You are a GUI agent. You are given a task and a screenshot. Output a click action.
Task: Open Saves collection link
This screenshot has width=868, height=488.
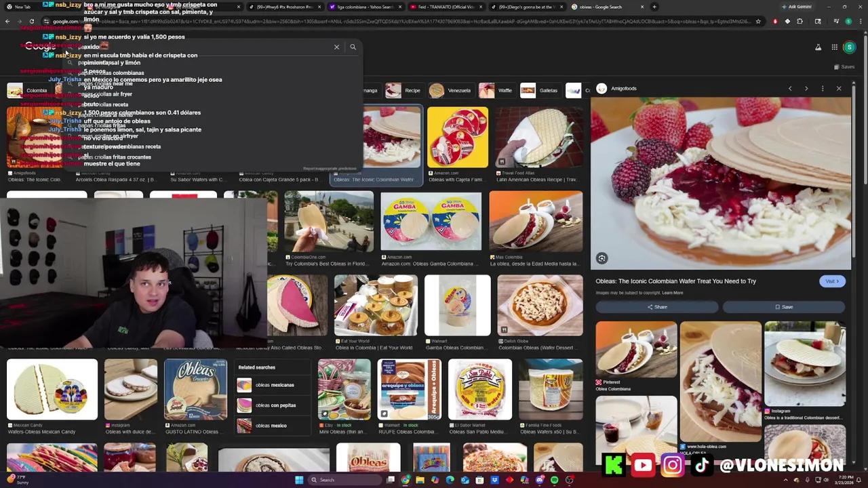(845, 67)
